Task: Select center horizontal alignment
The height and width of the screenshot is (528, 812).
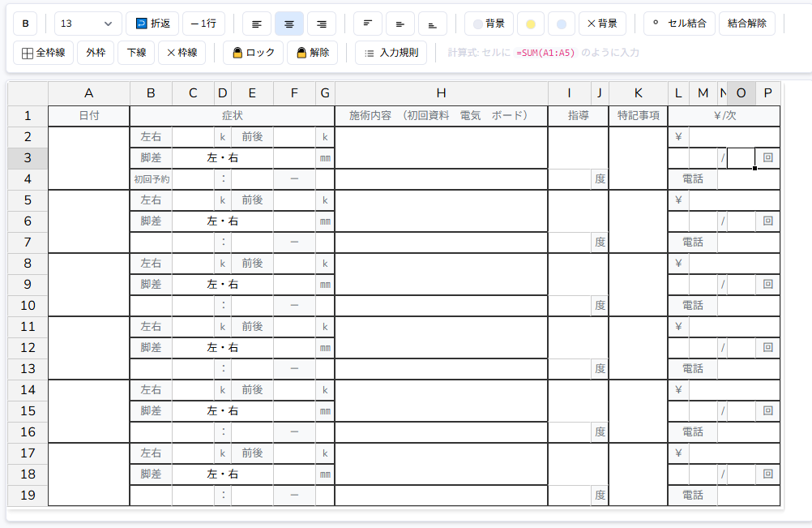Action: [289, 24]
